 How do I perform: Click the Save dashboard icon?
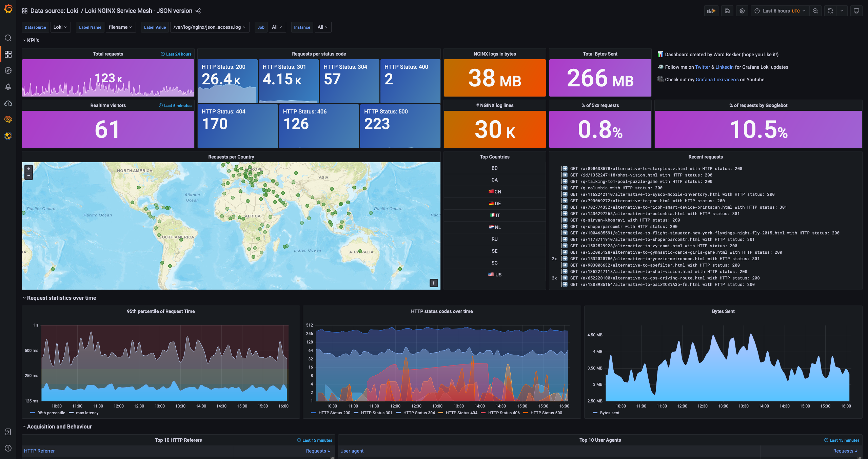(x=727, y=11)
